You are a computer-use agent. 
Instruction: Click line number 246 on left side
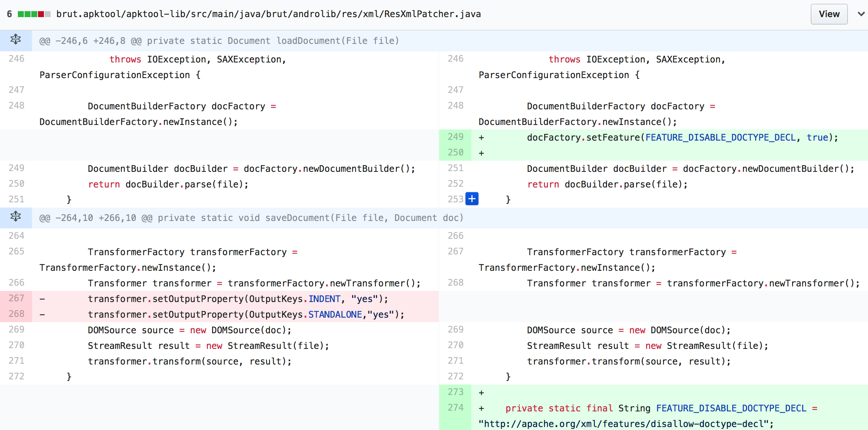click(16, 59)
